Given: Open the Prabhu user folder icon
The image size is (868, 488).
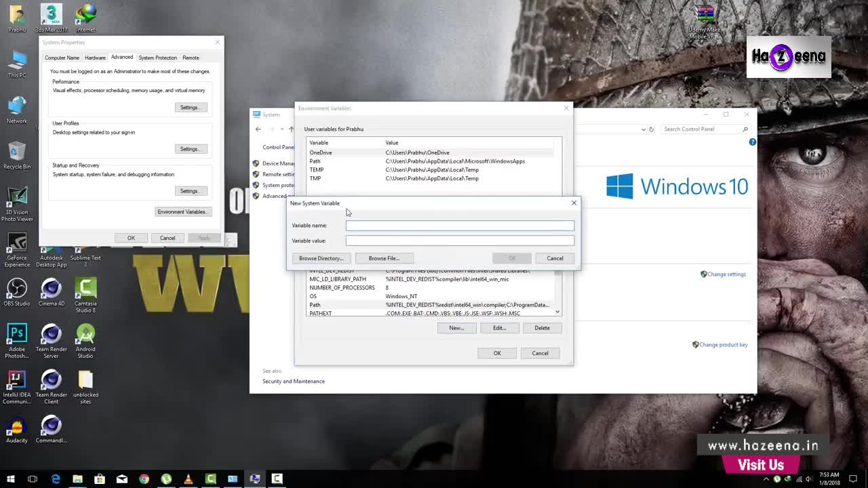Looking at the screenshot, I should [17, 18].
